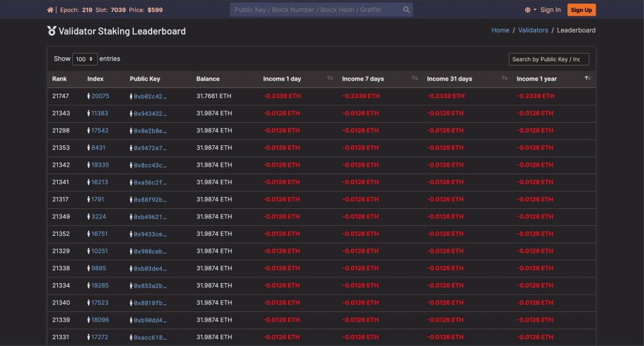
Task: Click validator icon beside key 0x943432
Action: click(x=131, y=114)
